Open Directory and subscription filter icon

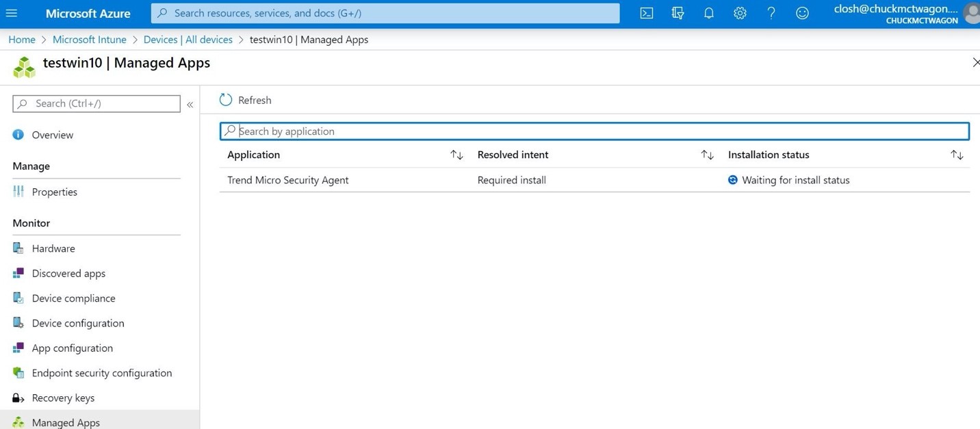[x=678, y=13]
